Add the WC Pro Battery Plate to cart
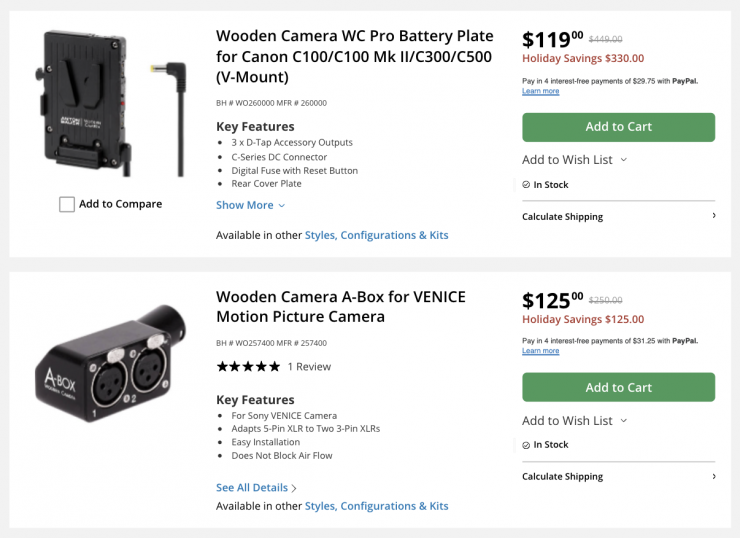This screenshot has width=740, height=538. coord(618,127)
